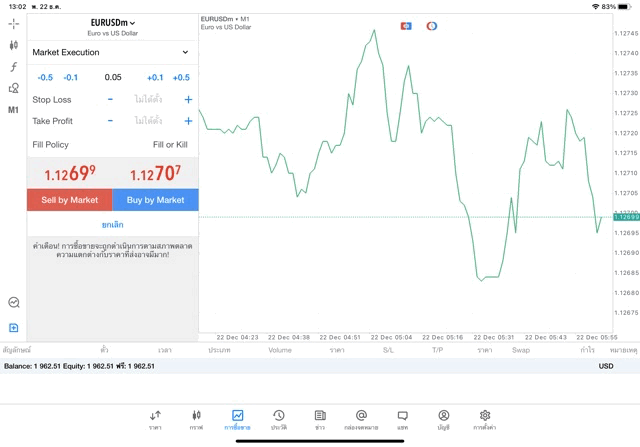This screenshot has height=447, width=640.
Task: Change the M1 timeframe selector
Action: coord(13,110)
